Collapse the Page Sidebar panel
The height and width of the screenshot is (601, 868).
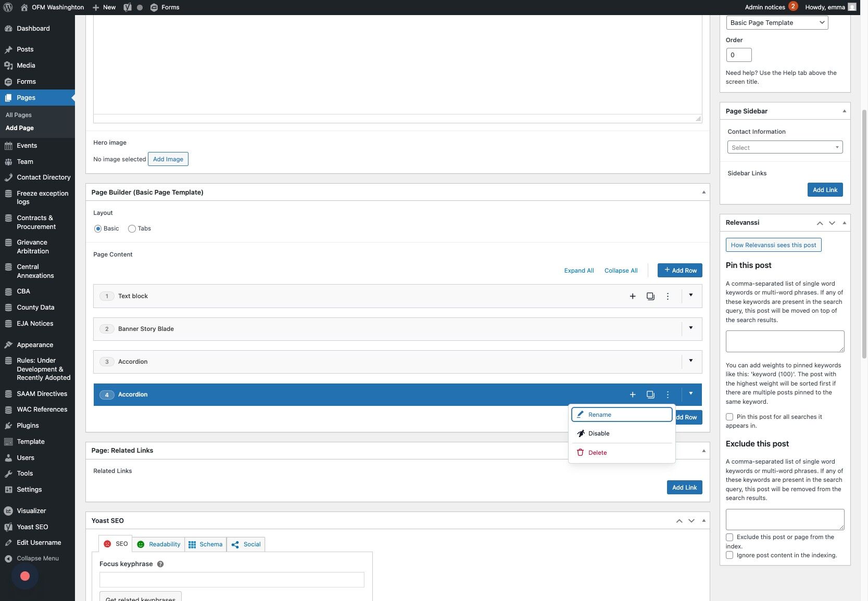point(844,111)
